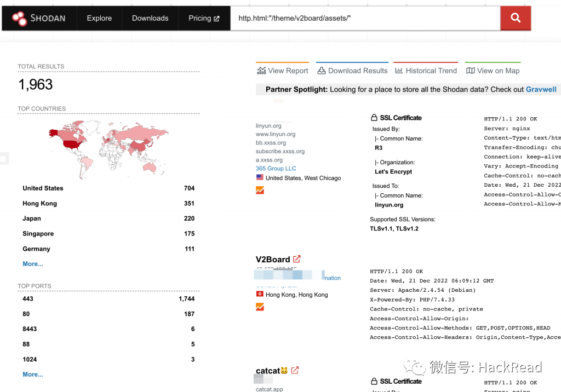Open the 365 Group LLC link
This screenshot has height=392, width=561.
276,169
